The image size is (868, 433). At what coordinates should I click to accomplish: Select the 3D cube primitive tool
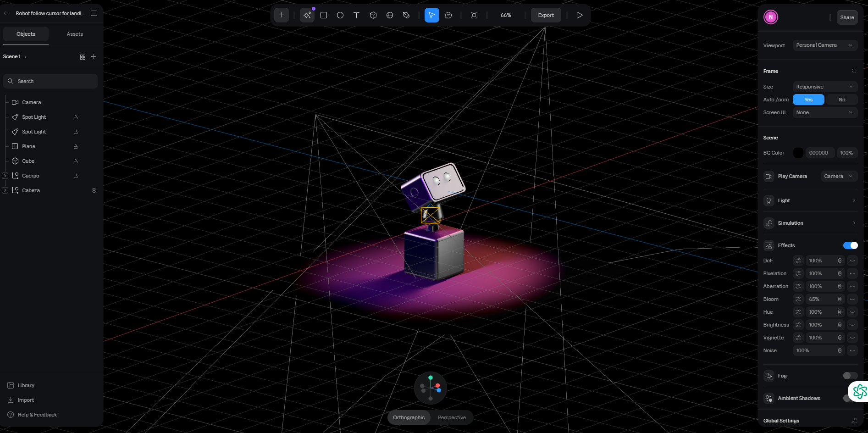(x=373, y=15)
